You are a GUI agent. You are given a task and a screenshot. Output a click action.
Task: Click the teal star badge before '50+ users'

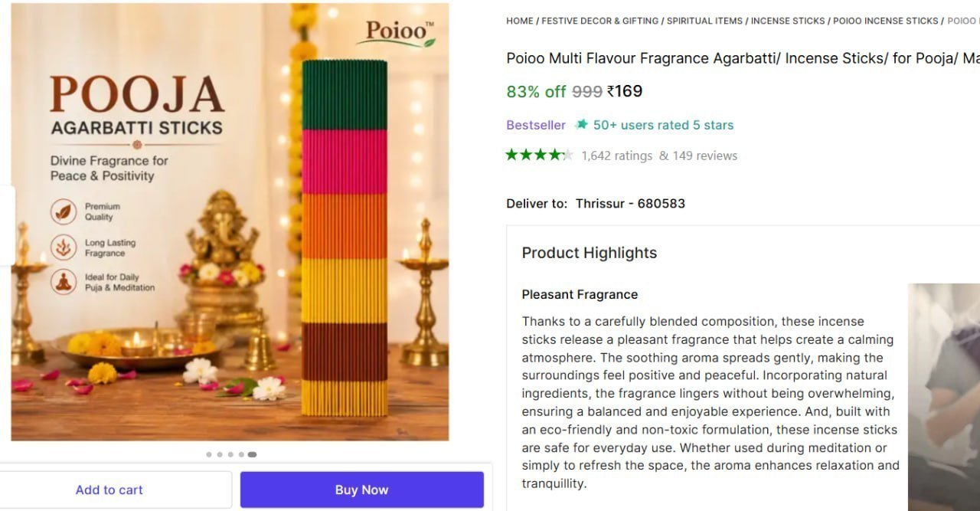582,125
